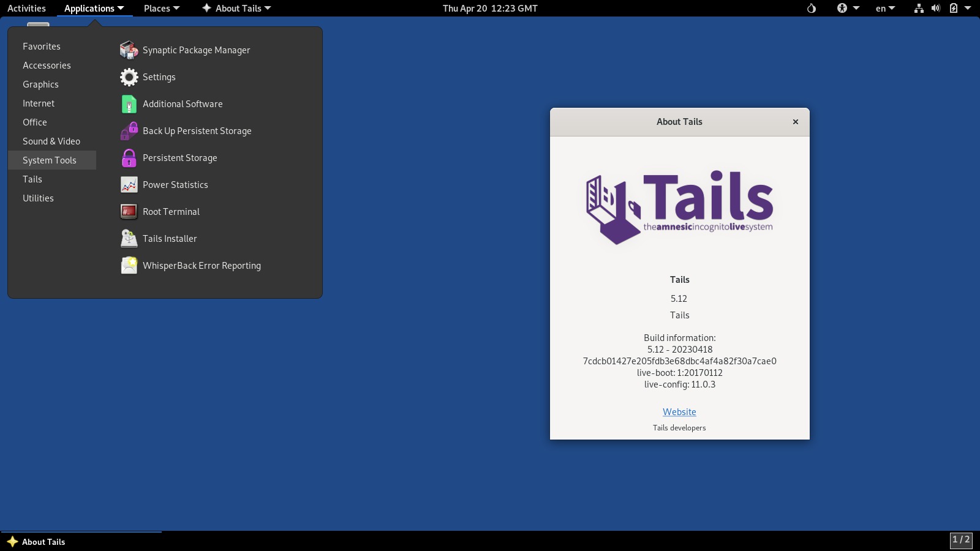
Task: Expand the system menu arrow at top right
Action: [x=968, y=9]
